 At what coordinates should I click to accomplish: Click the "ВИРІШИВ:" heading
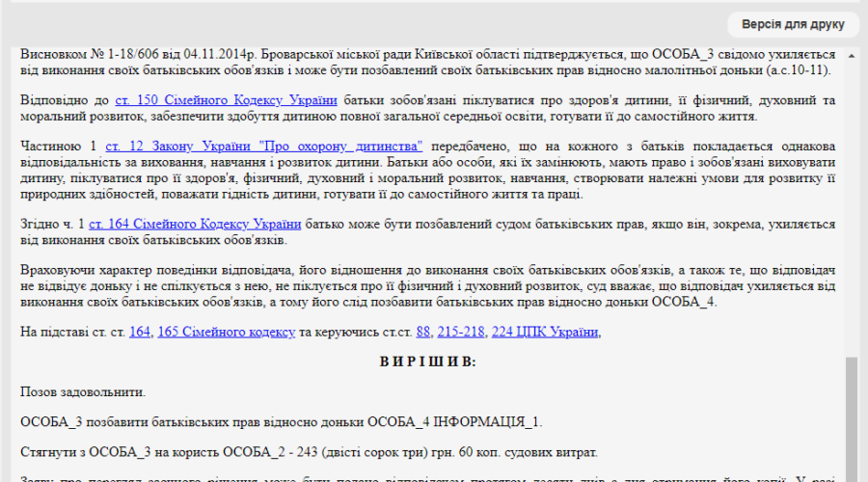coord(427,362)
